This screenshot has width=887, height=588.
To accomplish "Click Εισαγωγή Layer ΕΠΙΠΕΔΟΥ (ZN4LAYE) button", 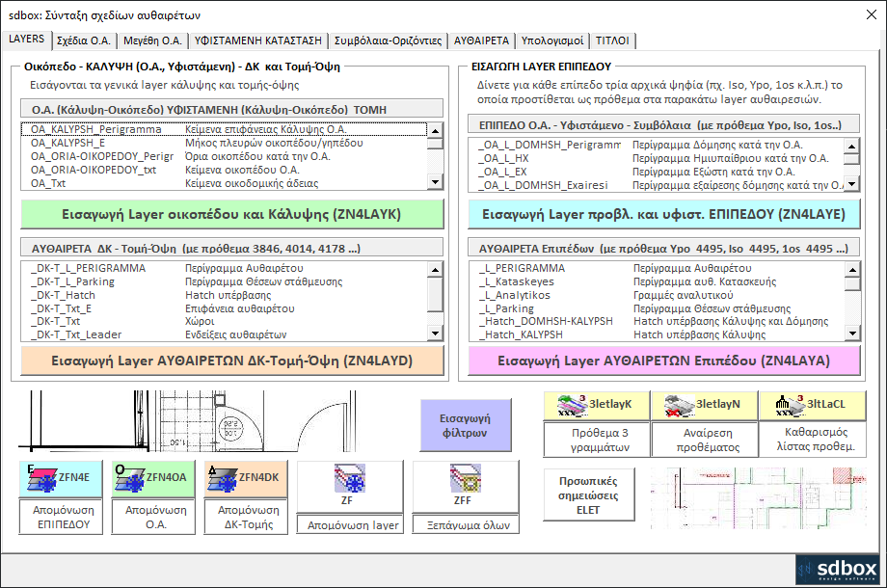I will (663, 214).
